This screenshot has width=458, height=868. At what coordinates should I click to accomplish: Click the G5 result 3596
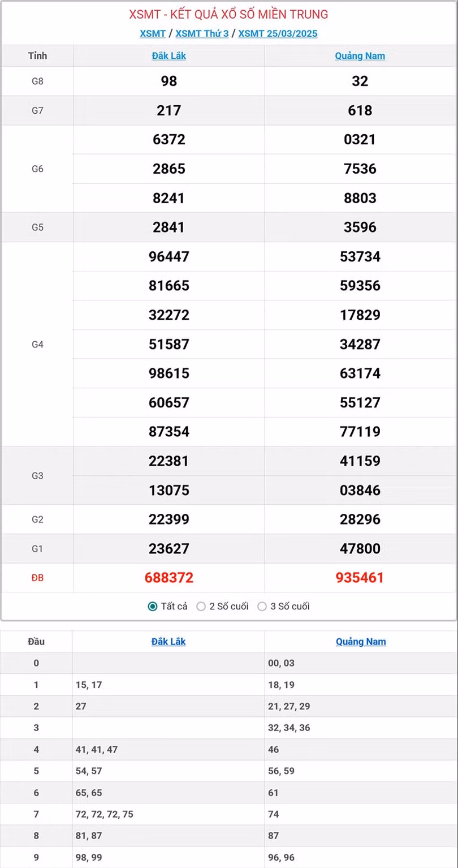click(360, 227)
